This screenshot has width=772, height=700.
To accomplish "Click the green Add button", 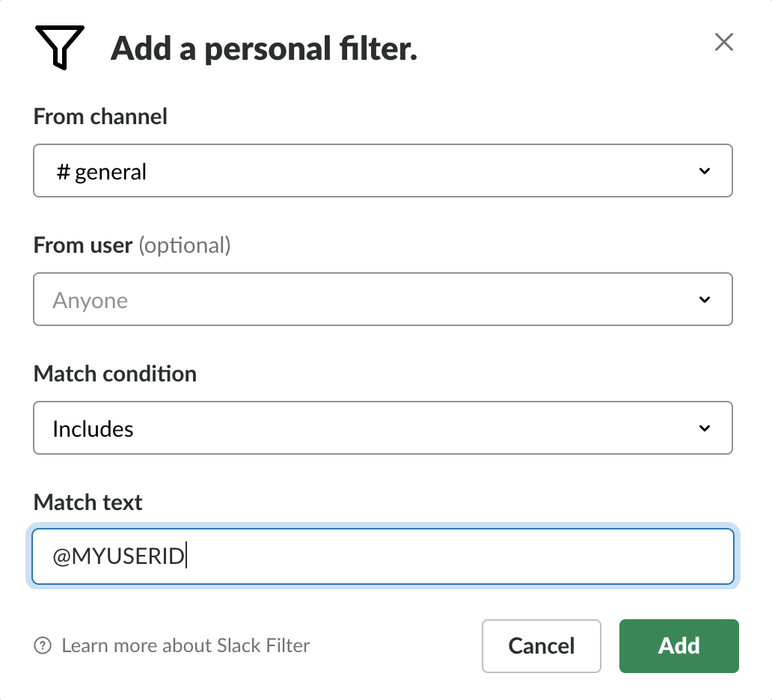I will (678, 645).
